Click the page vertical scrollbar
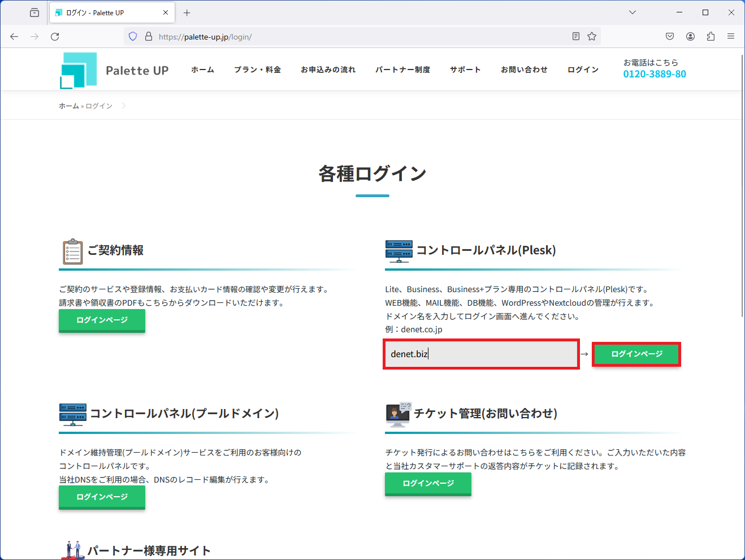This screenshot has width=745, height=560. coord(742,186)
